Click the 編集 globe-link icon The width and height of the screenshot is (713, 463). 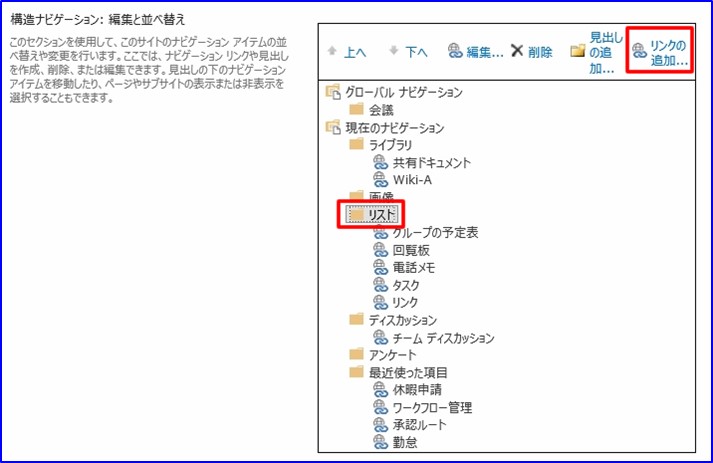(x=455, y=51)
